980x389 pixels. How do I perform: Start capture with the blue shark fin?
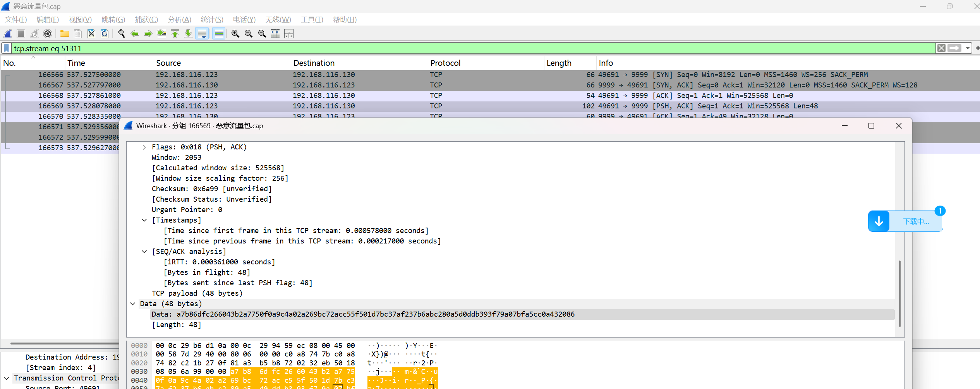[8, 34]
